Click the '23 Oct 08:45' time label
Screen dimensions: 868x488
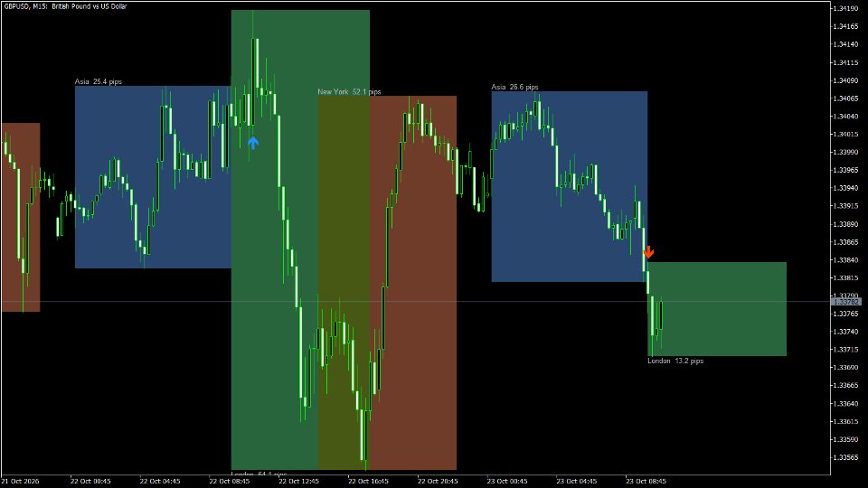(646, 482)
